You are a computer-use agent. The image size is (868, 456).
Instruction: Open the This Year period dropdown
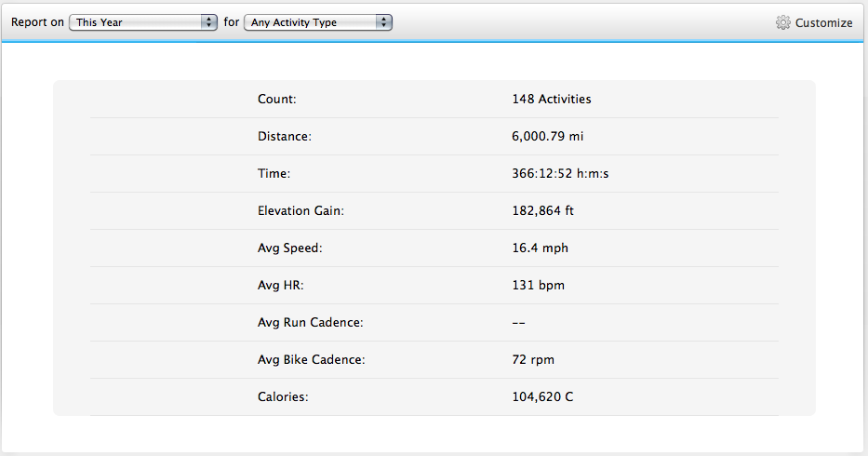(x=143, y=22)
